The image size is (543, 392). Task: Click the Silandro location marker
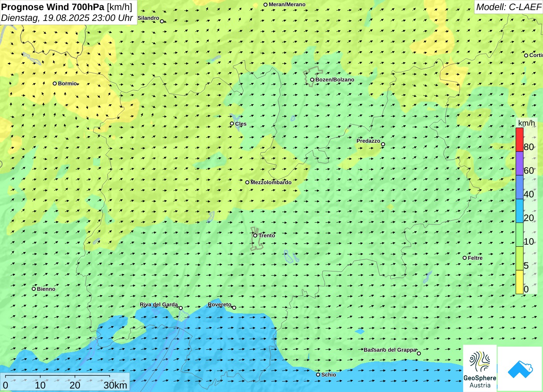(162, 21)
